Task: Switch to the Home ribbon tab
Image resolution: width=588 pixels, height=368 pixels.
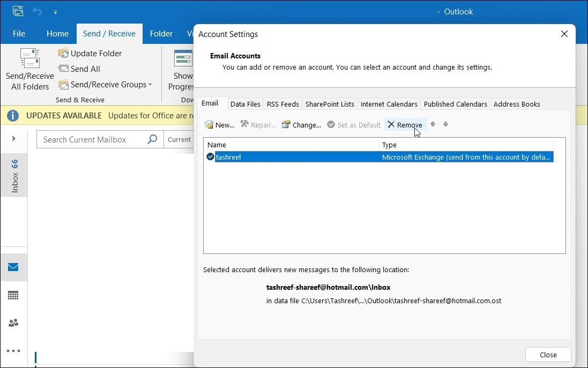Action: (x=57, y=34)
